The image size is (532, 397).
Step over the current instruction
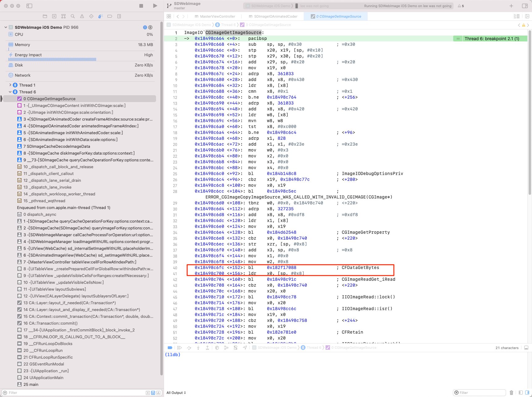coord(189,348)
